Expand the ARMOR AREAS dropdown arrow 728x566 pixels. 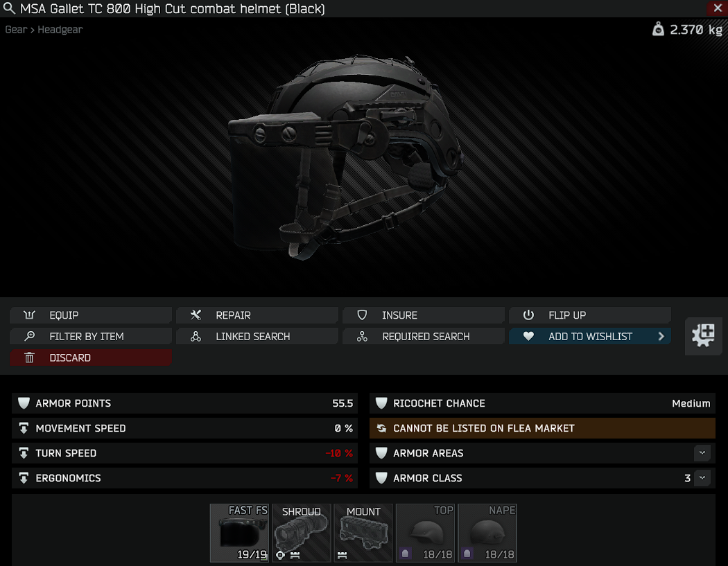(x=702, y=453)
